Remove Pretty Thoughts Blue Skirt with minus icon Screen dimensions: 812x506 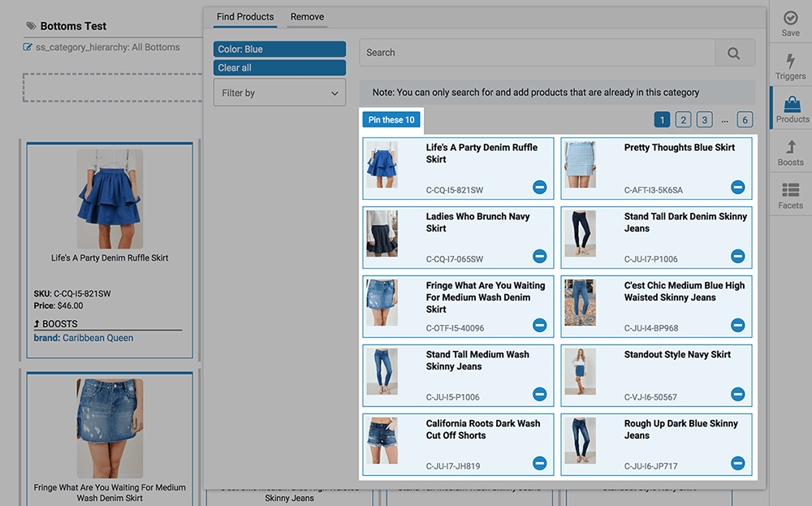737,187
